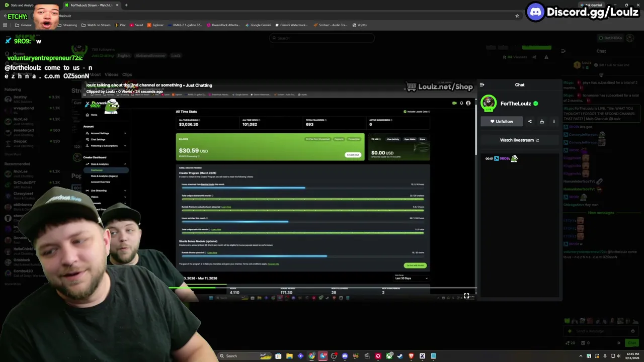Open Brave browser in the taskbar
The width and height of the screenshot is (644, 362).
pyautogui.click(x=411, y=356)
